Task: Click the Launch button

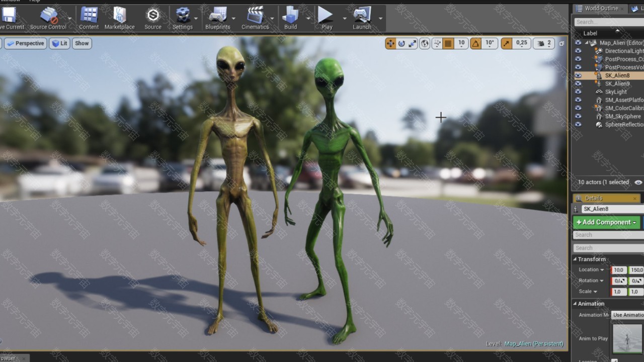Action: (362, 18)
